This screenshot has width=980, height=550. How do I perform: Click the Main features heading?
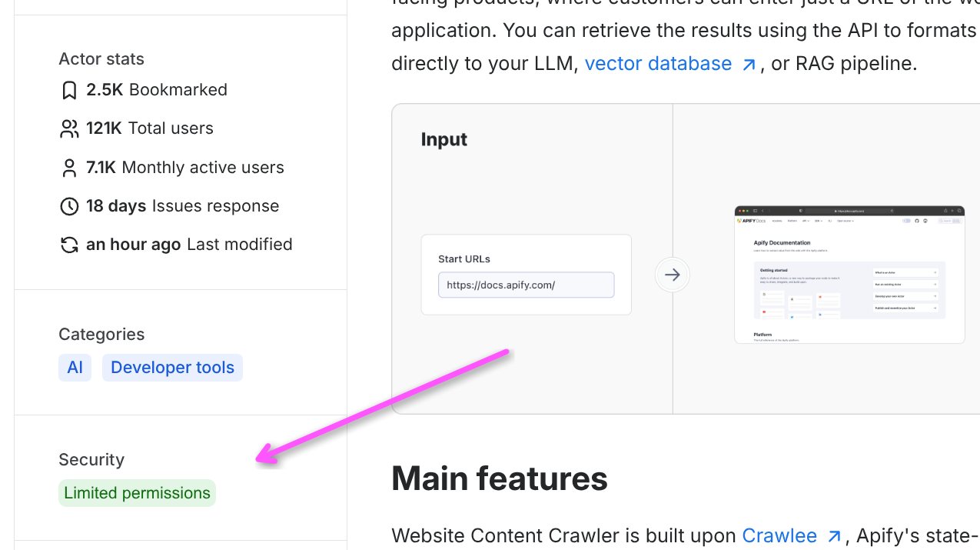tap(500, 478)
